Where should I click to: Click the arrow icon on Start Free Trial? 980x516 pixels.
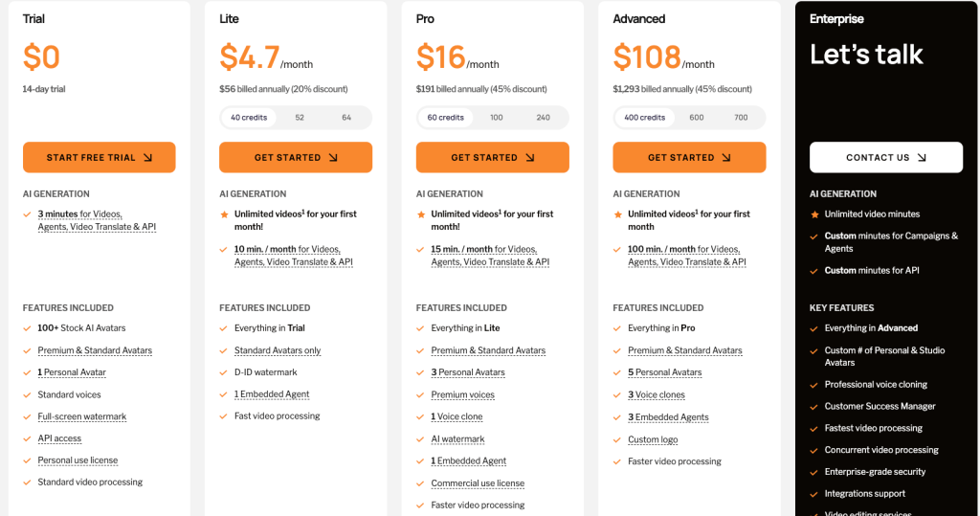147,158
